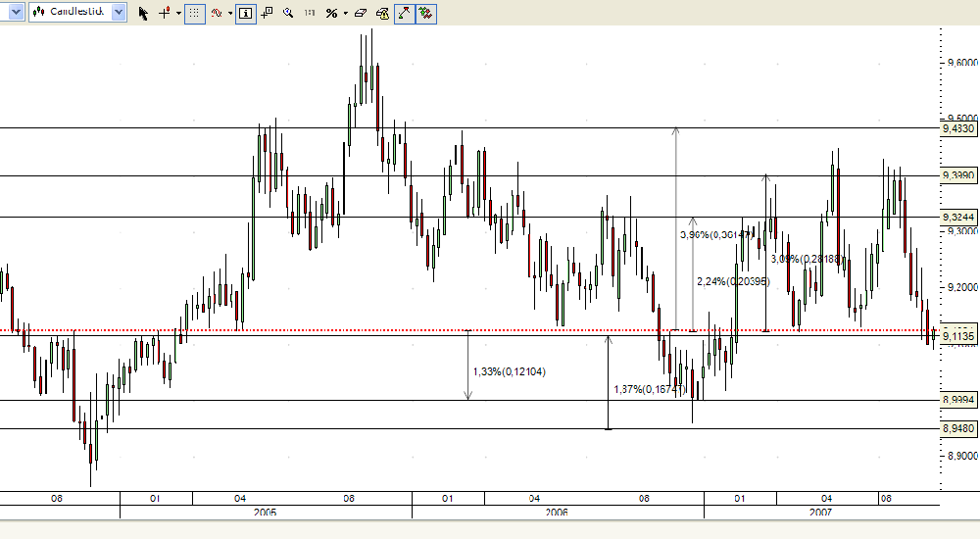Toggle the red-green arrows chart button

coord(425,13)
